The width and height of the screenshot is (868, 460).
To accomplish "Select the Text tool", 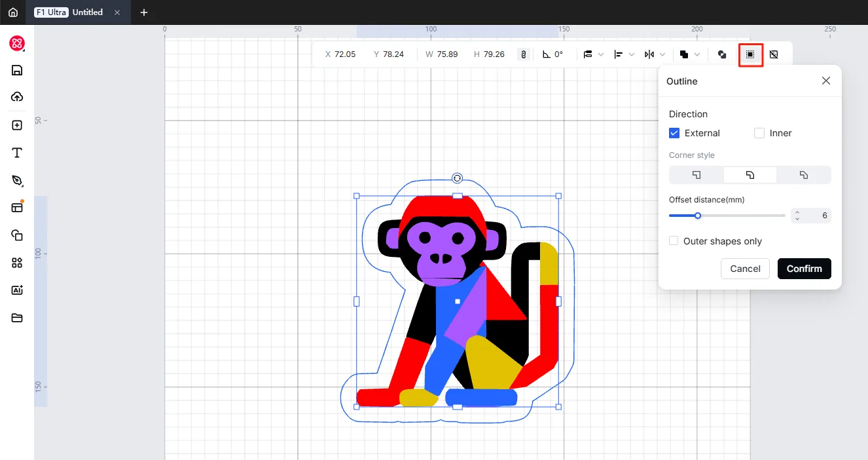I will tap(17, 153).
